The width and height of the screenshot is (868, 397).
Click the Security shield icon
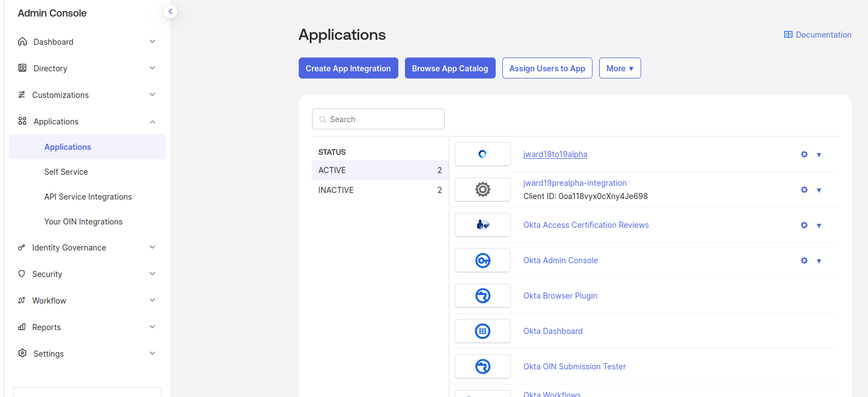[22, 274]
